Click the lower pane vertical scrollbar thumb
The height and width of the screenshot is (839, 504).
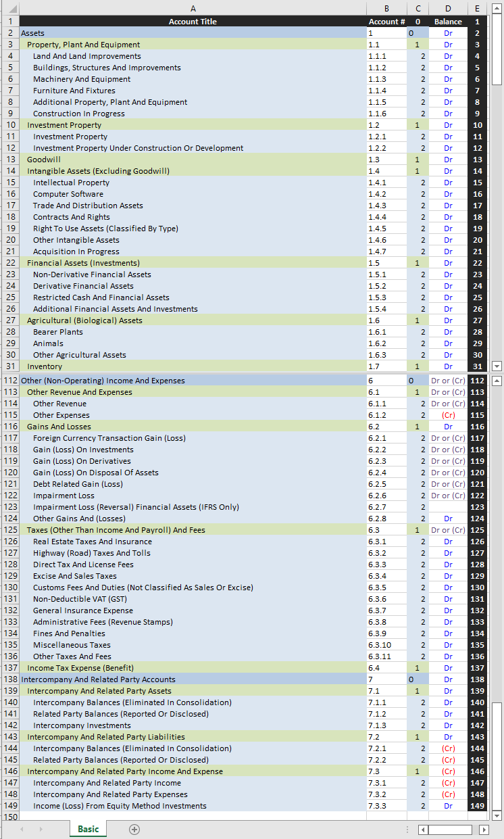(x=498, y=754)
